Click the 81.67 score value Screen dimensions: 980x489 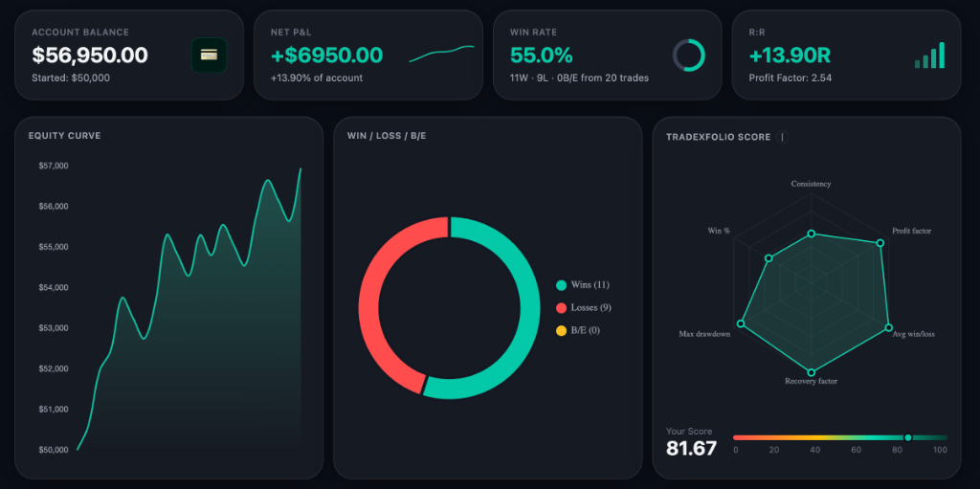coord(691,449)
